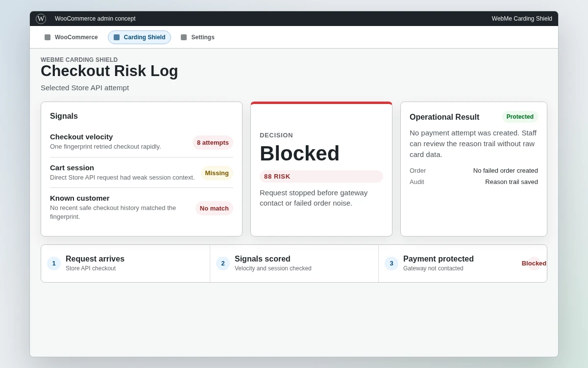The height and width of the screenshot is (368, 588).
Task: Click the Request arrives step title
Action: [x=95, y=259]
